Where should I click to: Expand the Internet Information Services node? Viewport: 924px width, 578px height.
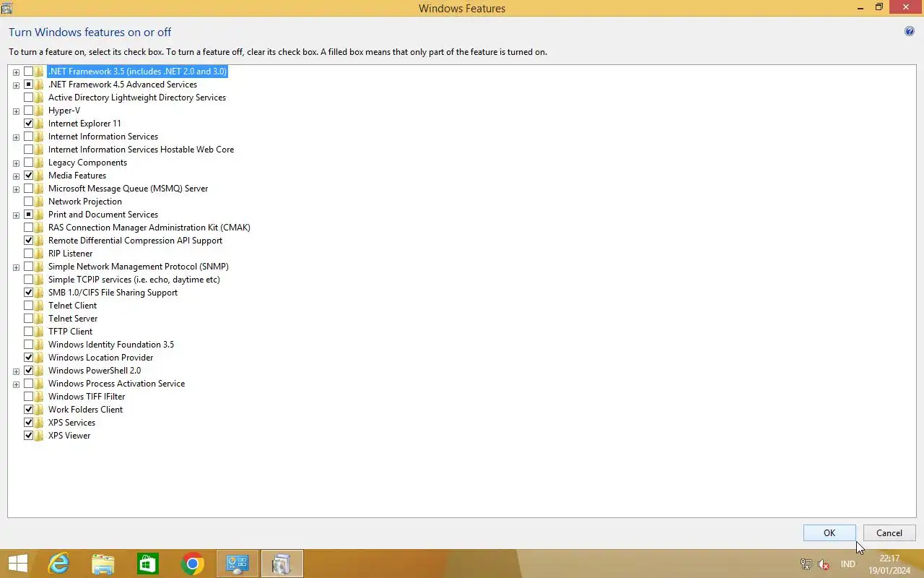point(16,137)
